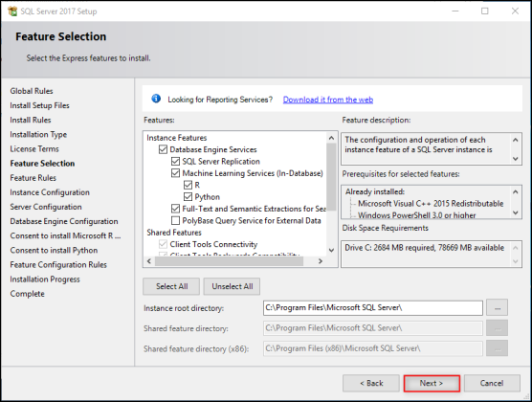The width and height of the screenshot is (532, 402).
Task: Cancel the SQL Server setup
Action: pyautogui.click(x=492, y=383)
